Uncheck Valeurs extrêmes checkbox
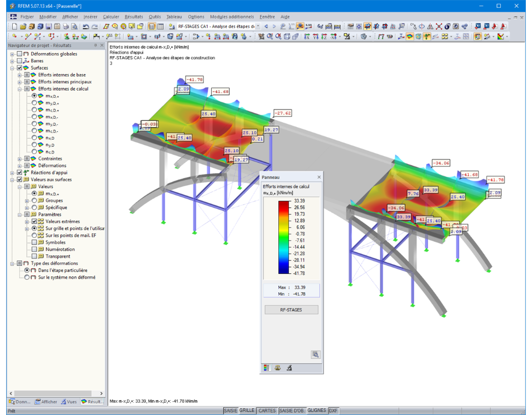Viewport: 532px width, 415px height. pyautogui.click(x=34, y=221)
